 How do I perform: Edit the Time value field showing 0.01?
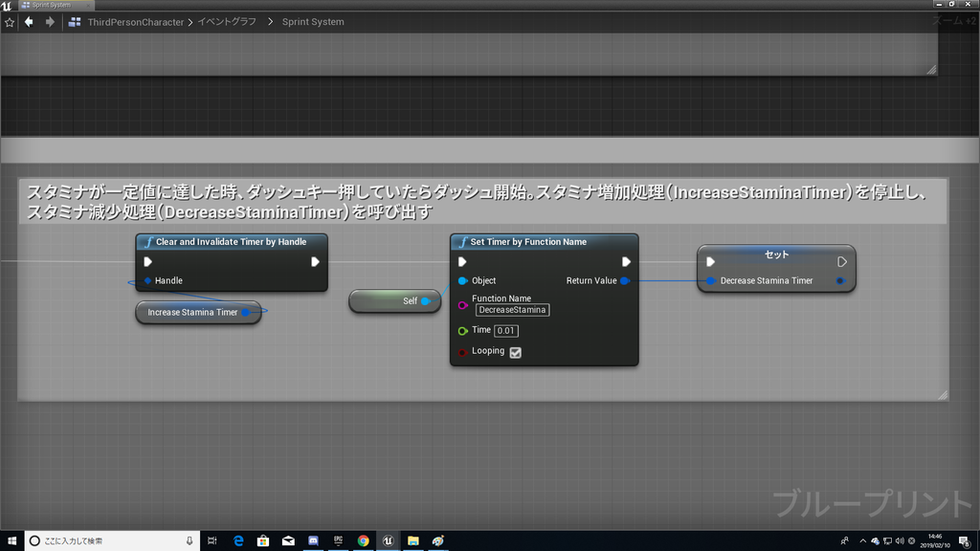pyautogui.click(x=505, y=330)
